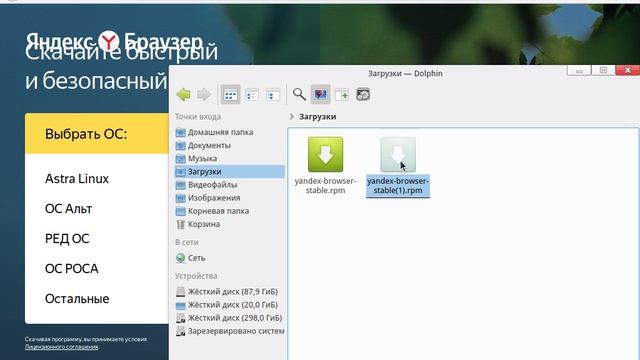Choose Остальные on the Yandex page
This screenshot has width=640, height=360.
click(77, 299)
